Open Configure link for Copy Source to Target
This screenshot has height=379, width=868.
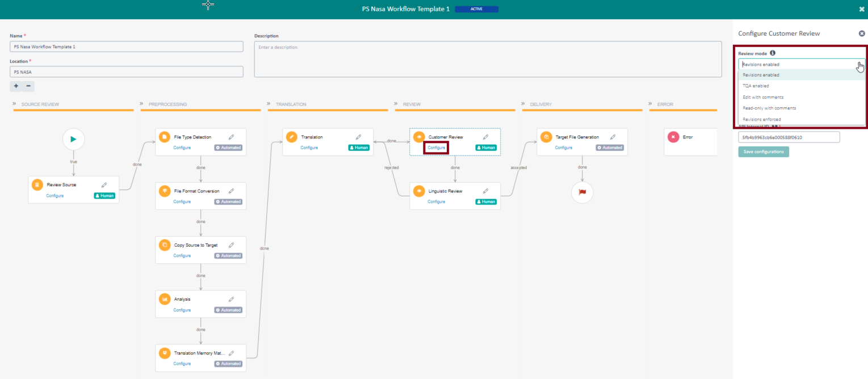(182, 255)
